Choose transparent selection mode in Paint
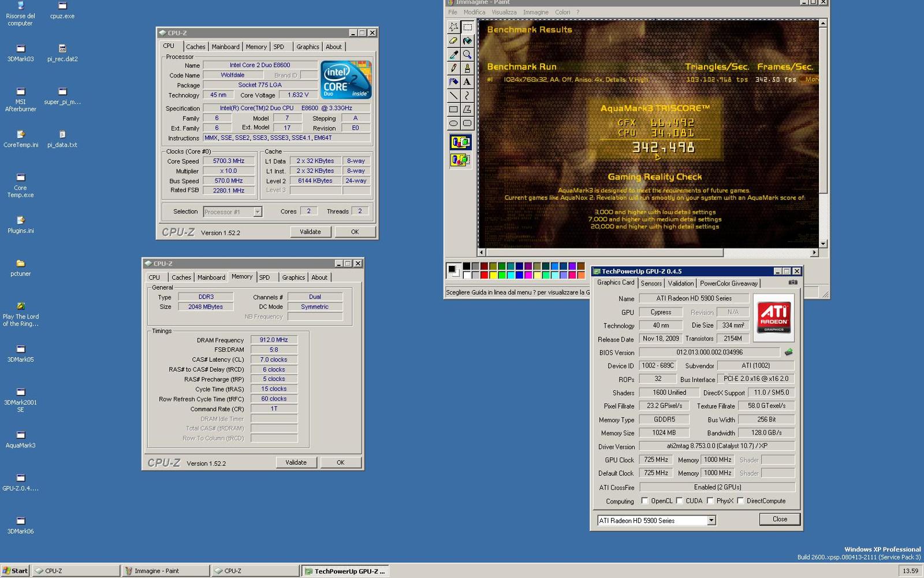 (x=460, y=160)
